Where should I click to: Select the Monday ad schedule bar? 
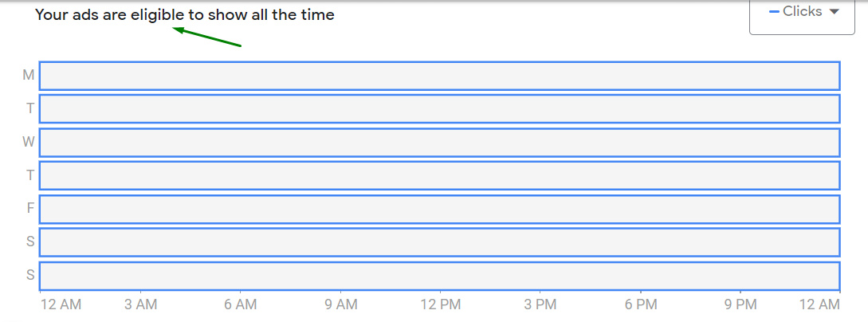pyautogui.click(x=439, y=76)
